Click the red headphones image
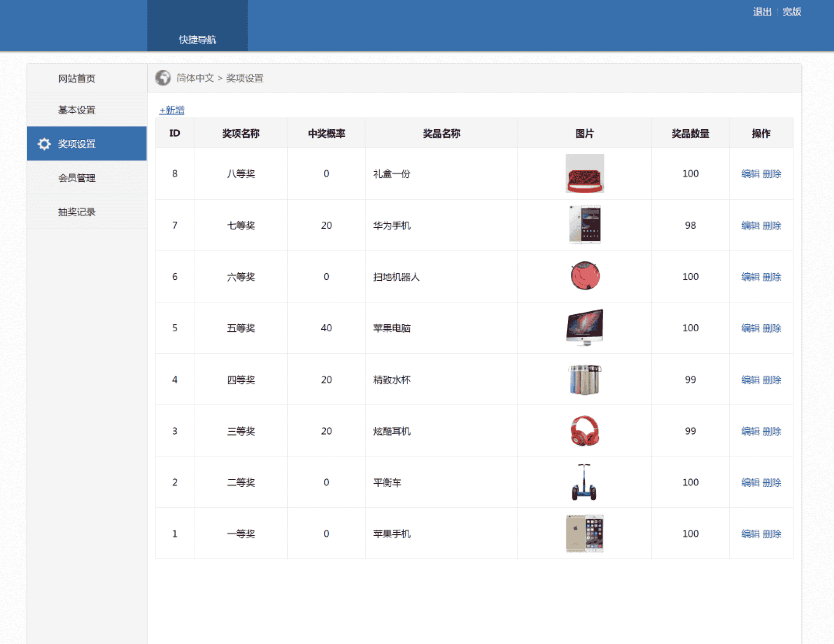The width and height of the screenshot is (834, 644). tap(584, 430)
